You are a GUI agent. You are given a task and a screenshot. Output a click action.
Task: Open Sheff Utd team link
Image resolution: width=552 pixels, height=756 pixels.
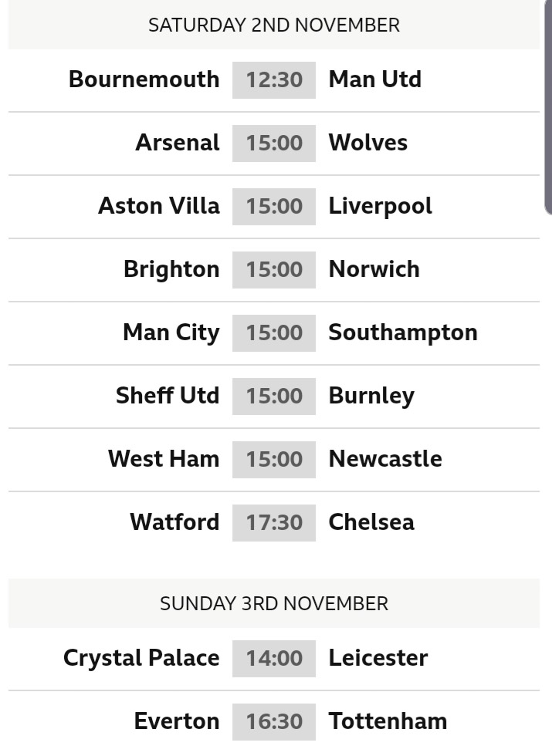coord(168,395)
